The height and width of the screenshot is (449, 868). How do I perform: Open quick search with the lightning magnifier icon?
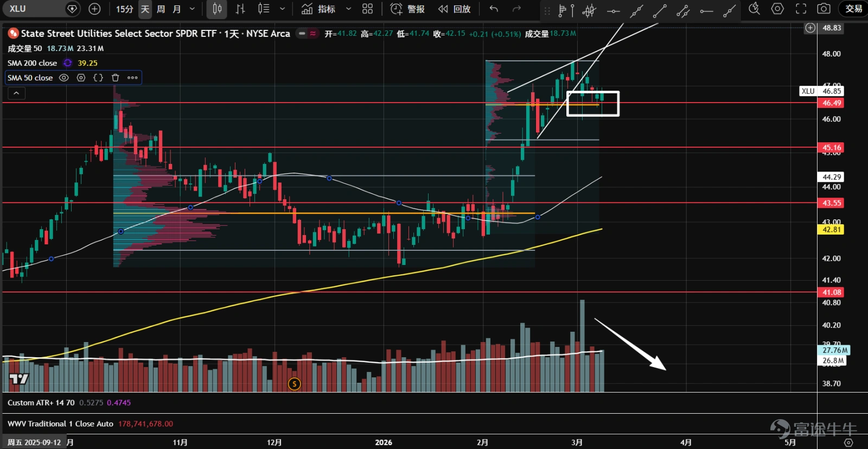(x=754, y=9)
